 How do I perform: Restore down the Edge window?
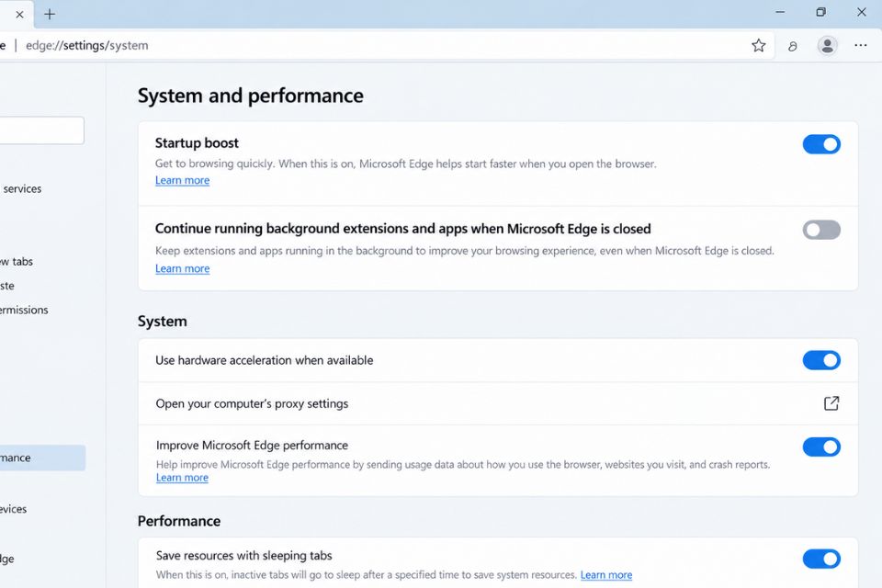click(x=820, y=12)
